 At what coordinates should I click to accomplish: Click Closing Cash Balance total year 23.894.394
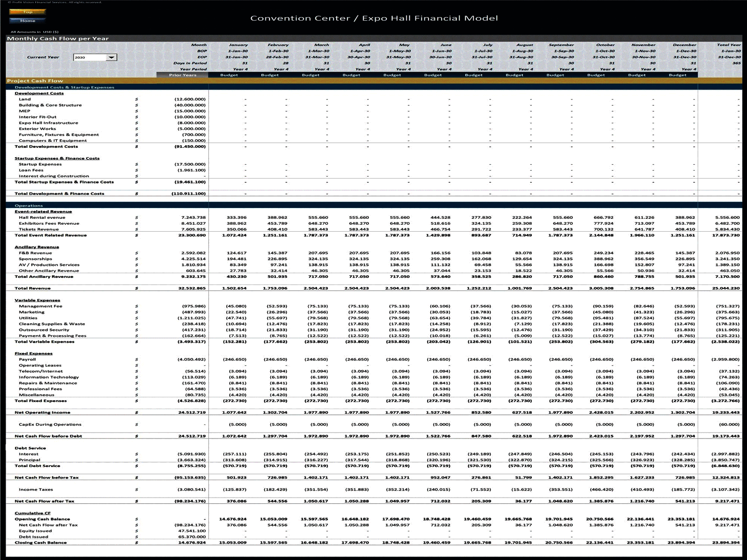726,542
